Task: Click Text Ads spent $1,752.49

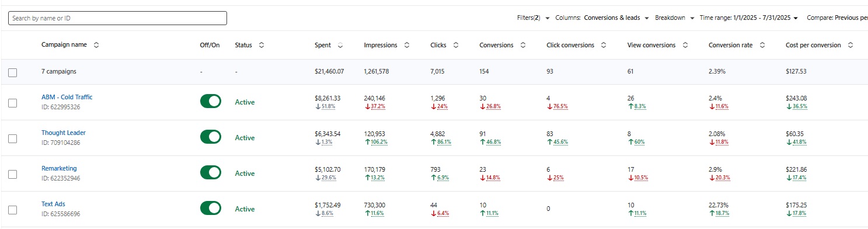Action: pos(327,205)
